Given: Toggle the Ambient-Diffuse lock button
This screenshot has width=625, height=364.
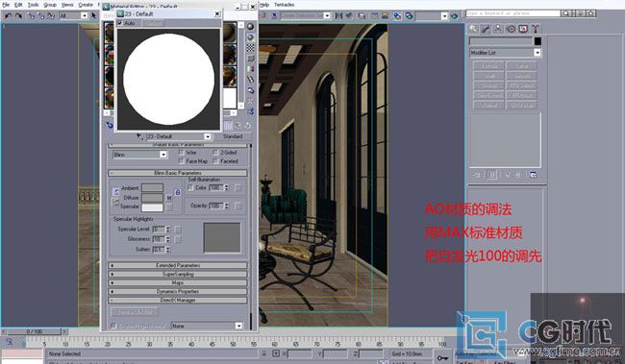Looking at the screenshot, I should [x=115, y=192].
